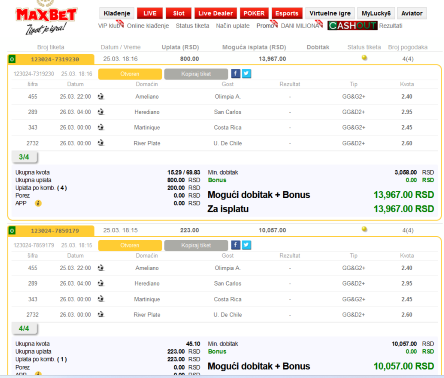Open Način uplate page
The width and height of the screenshot is (444, 378).
pyautogui.click(x=233, y=26)
